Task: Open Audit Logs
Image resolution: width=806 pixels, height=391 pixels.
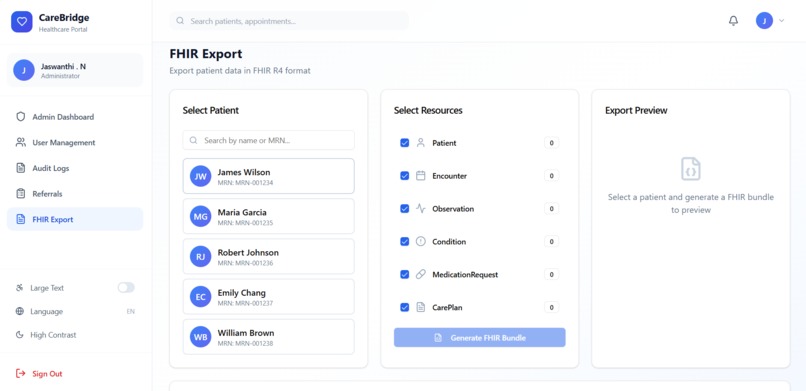Action: (75, 168)
